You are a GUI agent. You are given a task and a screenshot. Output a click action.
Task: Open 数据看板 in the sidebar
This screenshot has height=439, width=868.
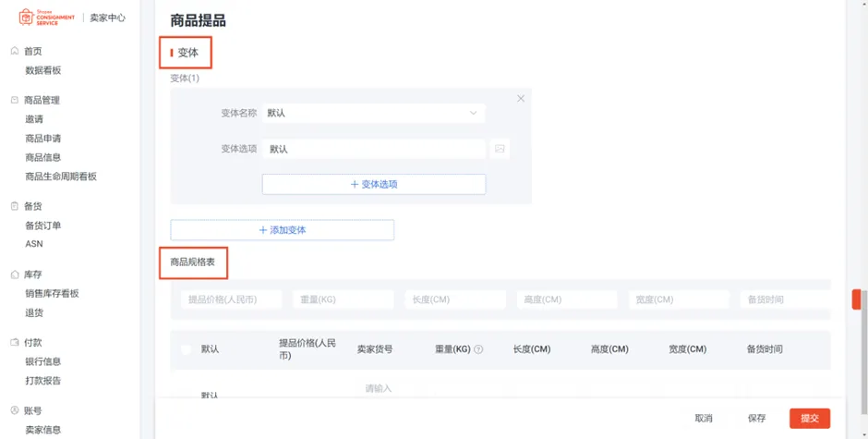(x=43, y=70)
